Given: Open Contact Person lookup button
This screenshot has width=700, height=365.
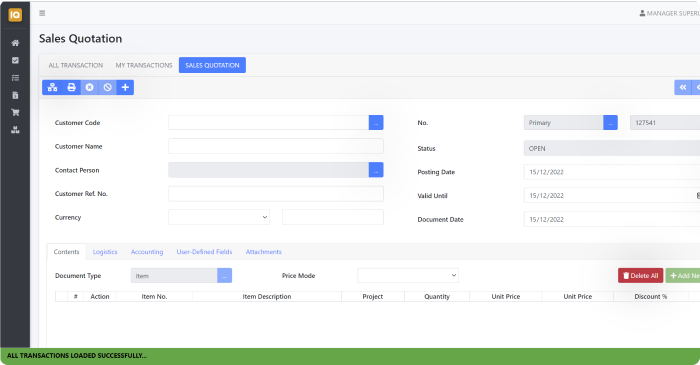Looking at the screenshot, I should (376, 170).
